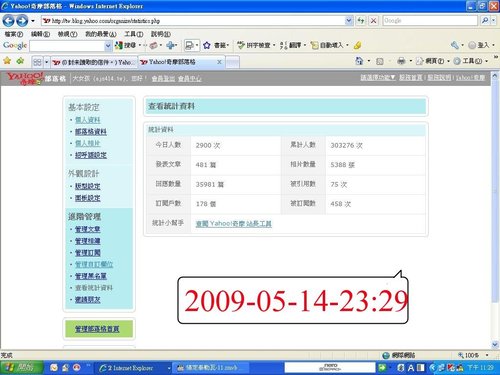Click the Nero search deskband field
Viewport: 500px width, 375px height.
pos(329,368)
